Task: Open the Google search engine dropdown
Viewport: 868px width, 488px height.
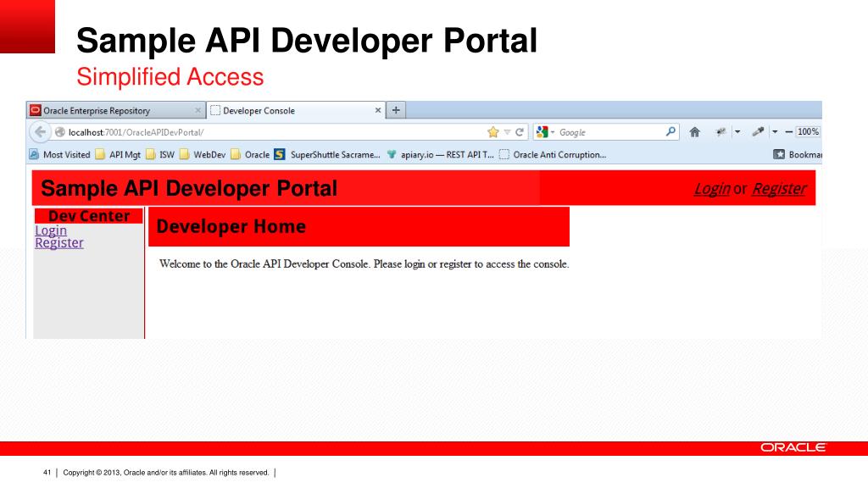Action: tap(546, 132)
